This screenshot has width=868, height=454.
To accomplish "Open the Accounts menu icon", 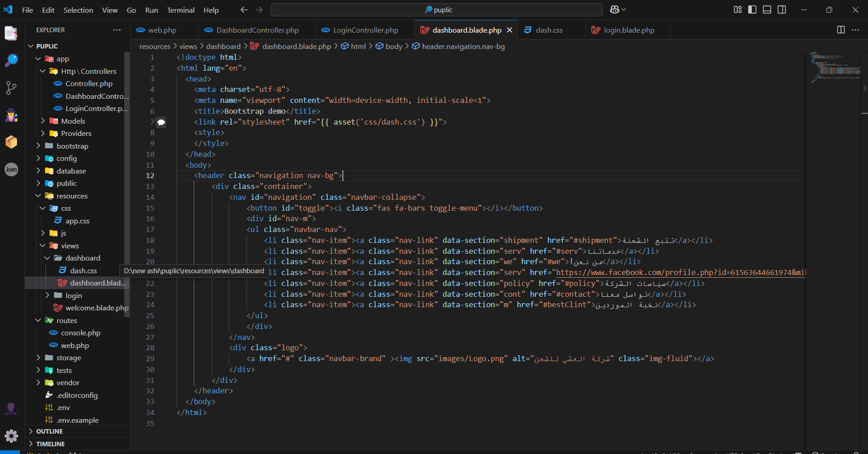I will point(11,409).
